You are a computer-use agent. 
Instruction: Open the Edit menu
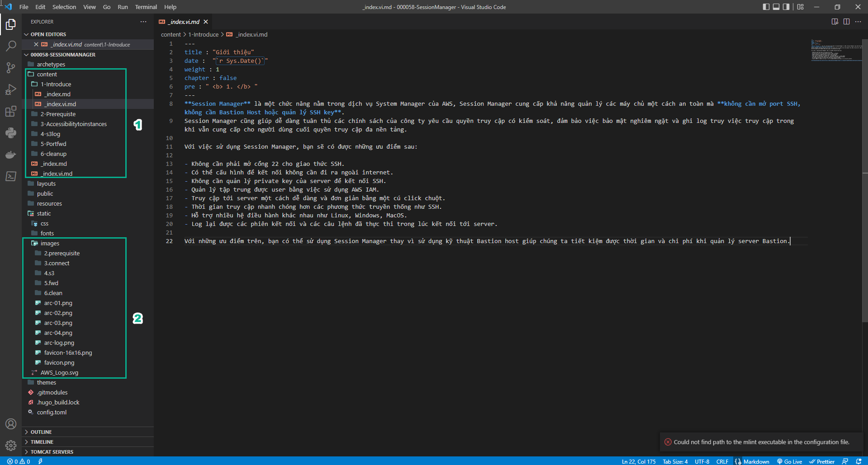pos(40,7)
